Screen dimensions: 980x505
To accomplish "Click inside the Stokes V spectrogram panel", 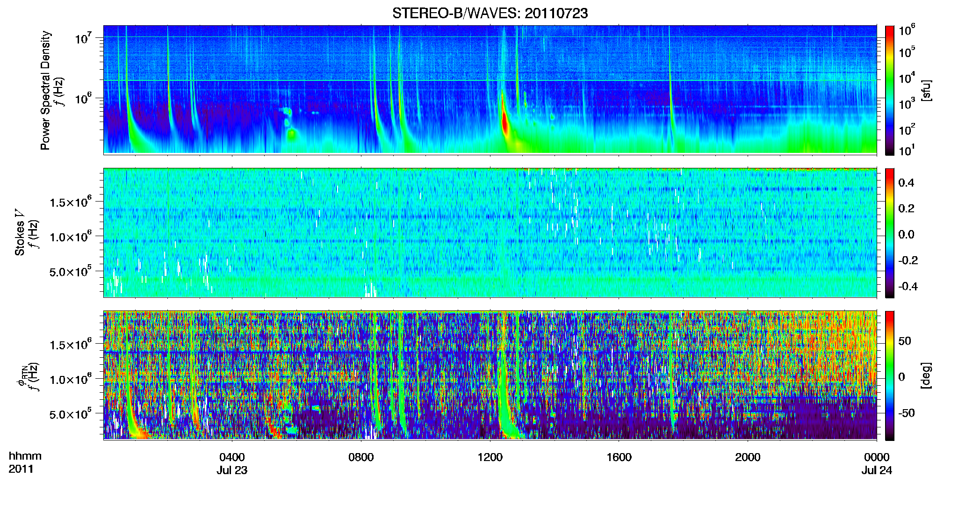I will click(490, 232).
